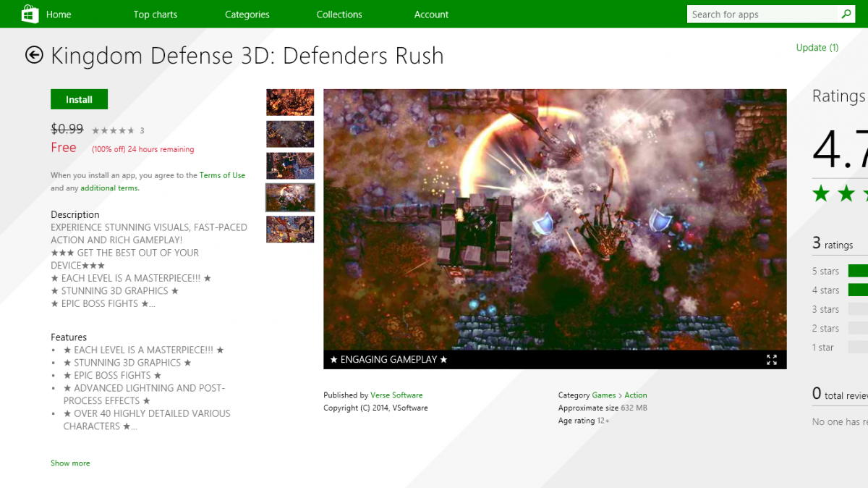Go back with the circled arrow

(34, 55)
